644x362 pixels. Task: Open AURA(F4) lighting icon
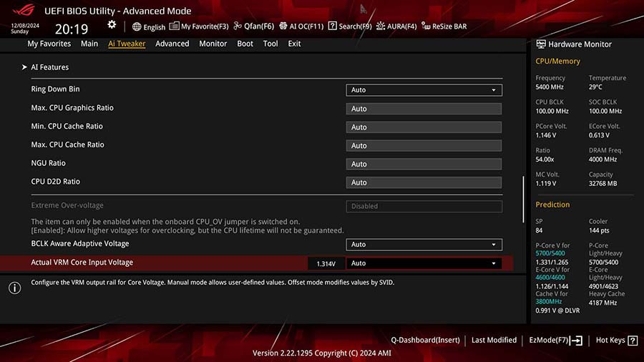coord(381,26)
